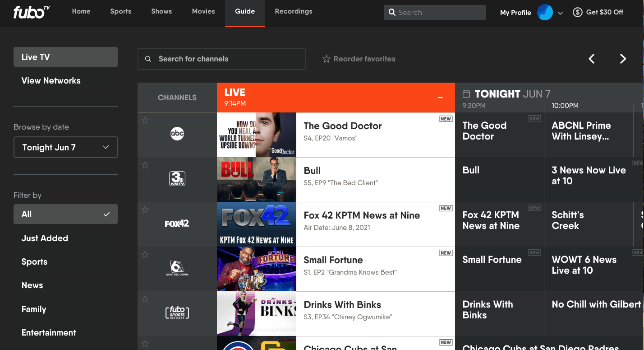Go to next guide time slot arrow
Screen dimensions: 644x350
[623, 59]
